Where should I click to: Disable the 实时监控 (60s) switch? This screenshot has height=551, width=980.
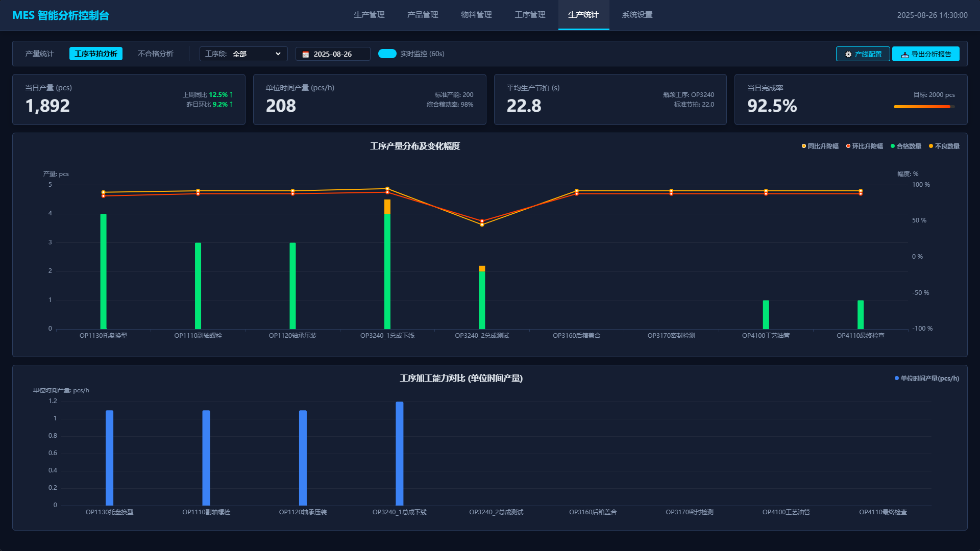click(387, 54)
